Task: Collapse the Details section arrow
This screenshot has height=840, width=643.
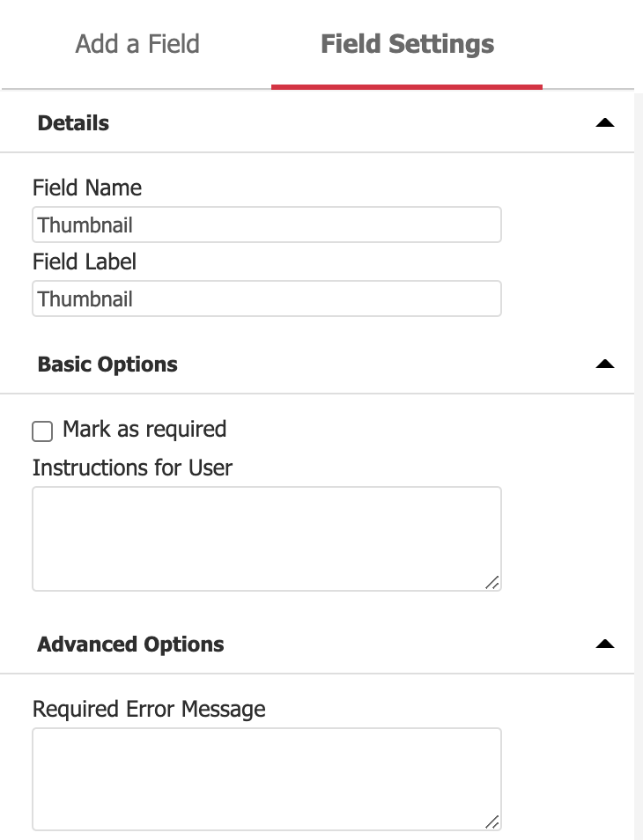Action: point(604,123)
